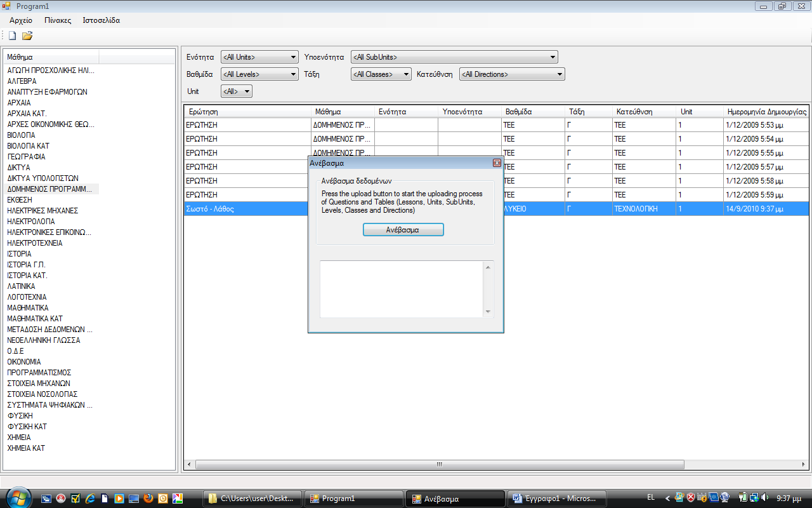812x508 pixels.
Task: Switch to Program1 taskbar button
Action: pyautogui.click(x=353, y=498)
